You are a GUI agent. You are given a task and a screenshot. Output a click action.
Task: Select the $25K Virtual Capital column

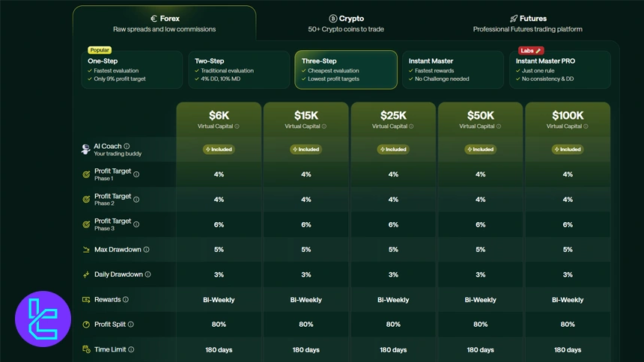393,119
